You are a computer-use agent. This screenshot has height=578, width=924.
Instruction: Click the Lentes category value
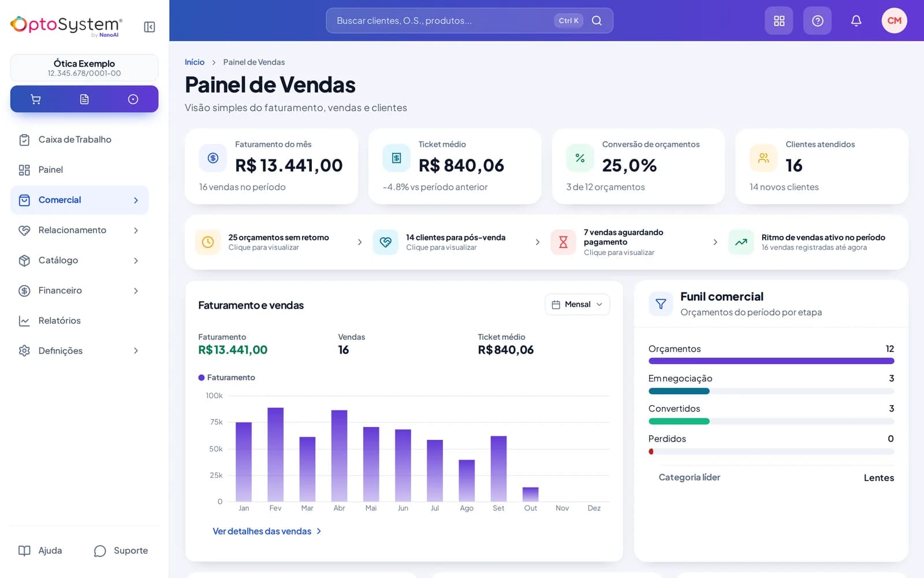coord(878,477)
